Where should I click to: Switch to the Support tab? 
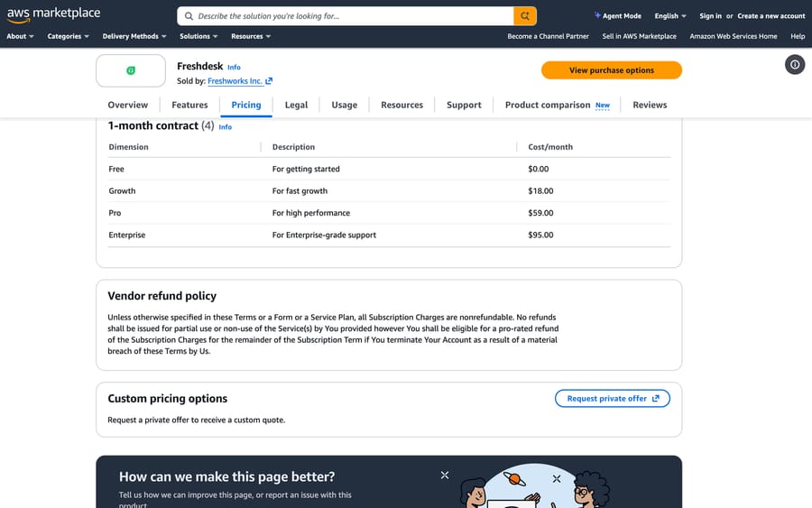(x=464, y=105)
